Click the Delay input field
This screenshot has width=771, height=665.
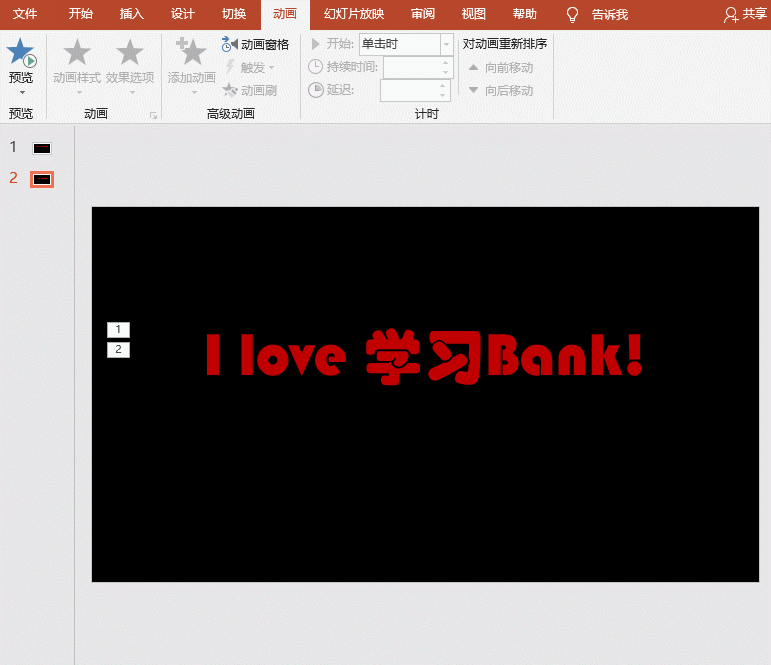coord(409,91)
